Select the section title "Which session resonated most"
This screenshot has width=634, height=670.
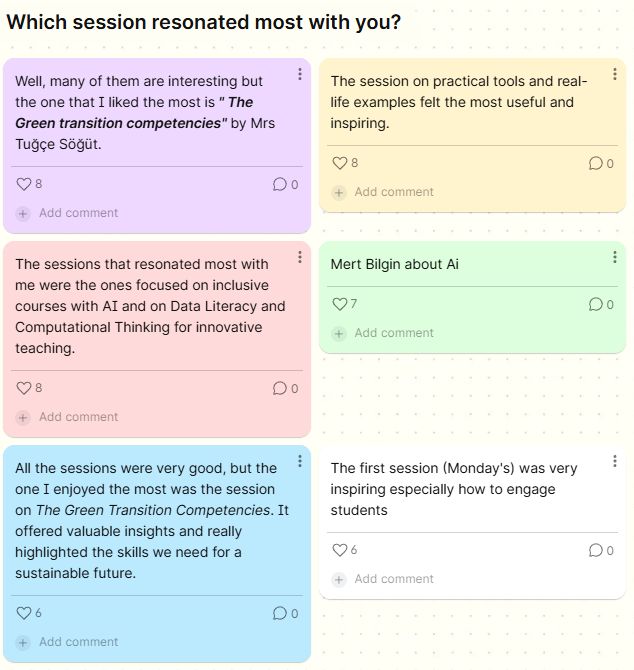tap(204, 22)
